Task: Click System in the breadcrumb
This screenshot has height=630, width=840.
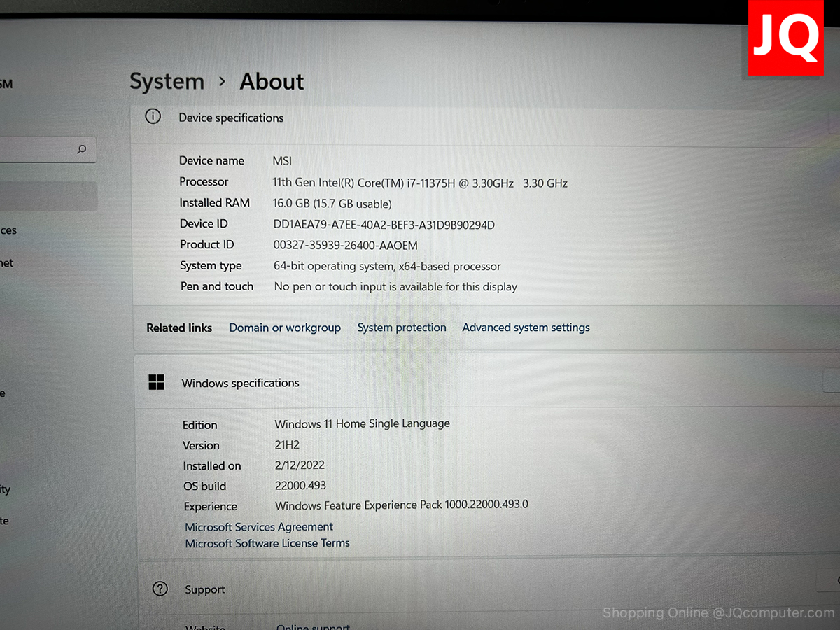Action: click(167, 82)
